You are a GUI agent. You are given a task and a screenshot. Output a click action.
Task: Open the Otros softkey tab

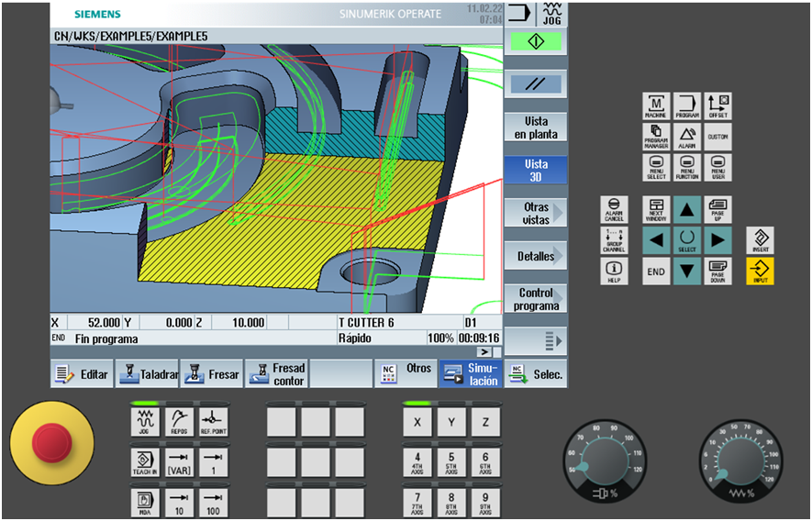coord(406,374)
